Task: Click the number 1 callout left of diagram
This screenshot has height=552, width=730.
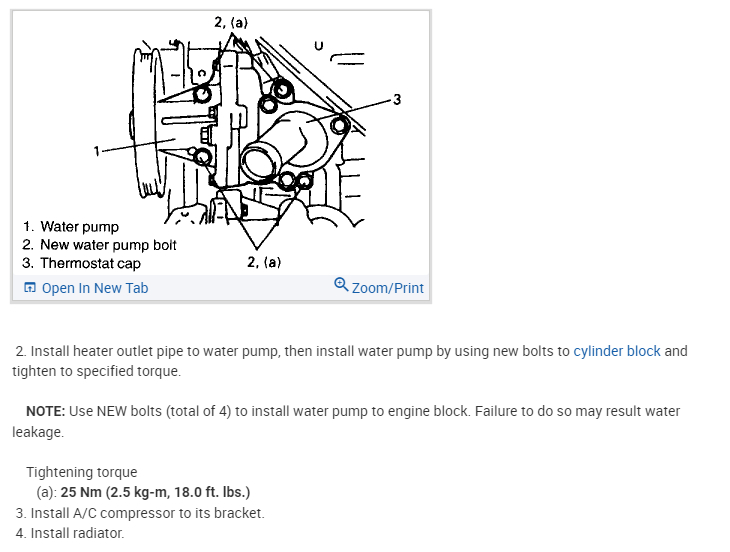Action: click(97, 152)
